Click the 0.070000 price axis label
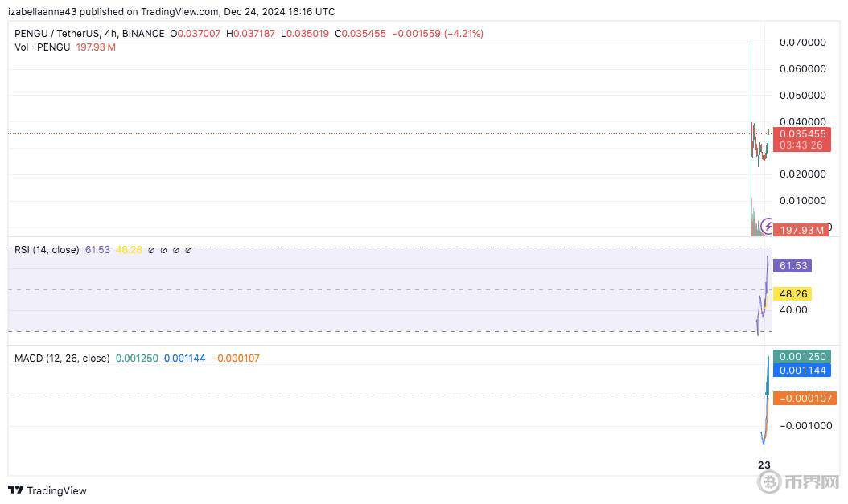848x504 pixels. pyautogui.click(x=802, y=43)
